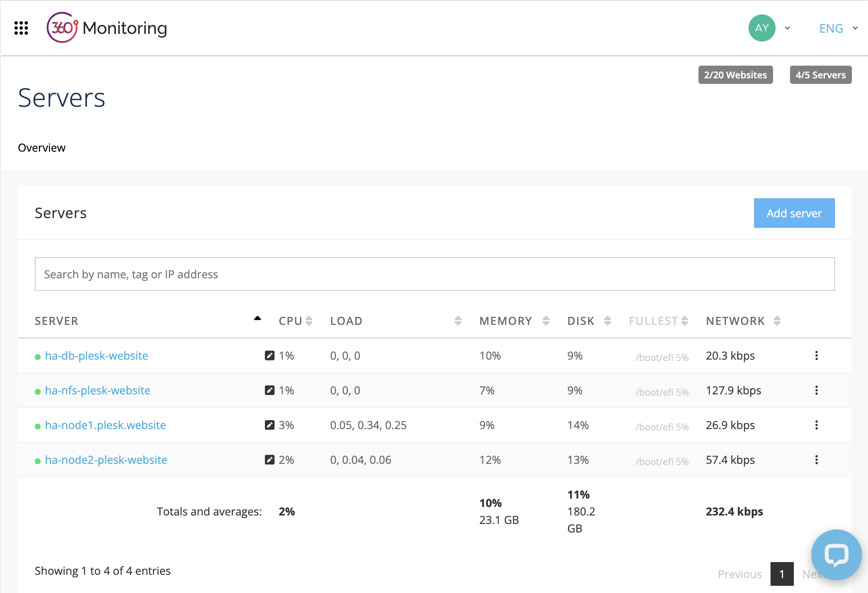Open actions menu for ha-node2-plesk-website
868x593 pixels.
coord(816,460)
